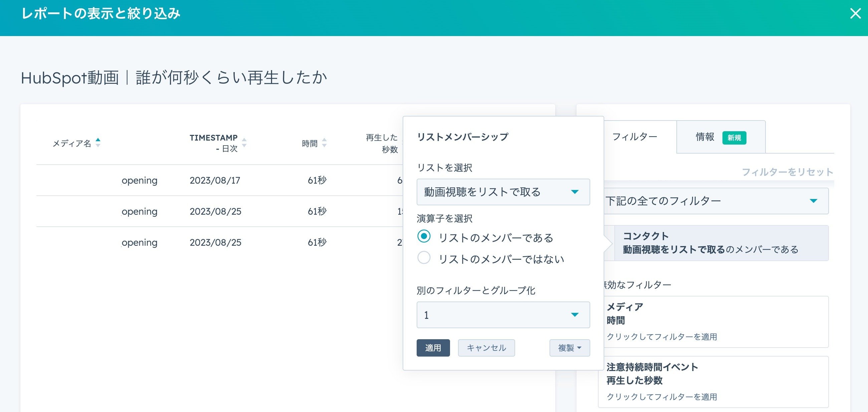
Task: Close the report view dialog with X
Action: (x=855, y=13)
